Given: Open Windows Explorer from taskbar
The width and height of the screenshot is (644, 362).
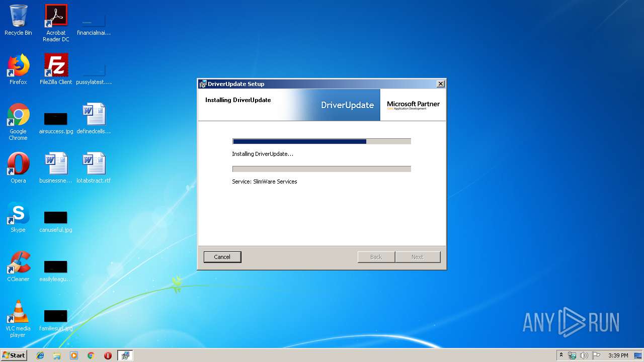Looking at the screenshot, I should click(x=57, y=355).
